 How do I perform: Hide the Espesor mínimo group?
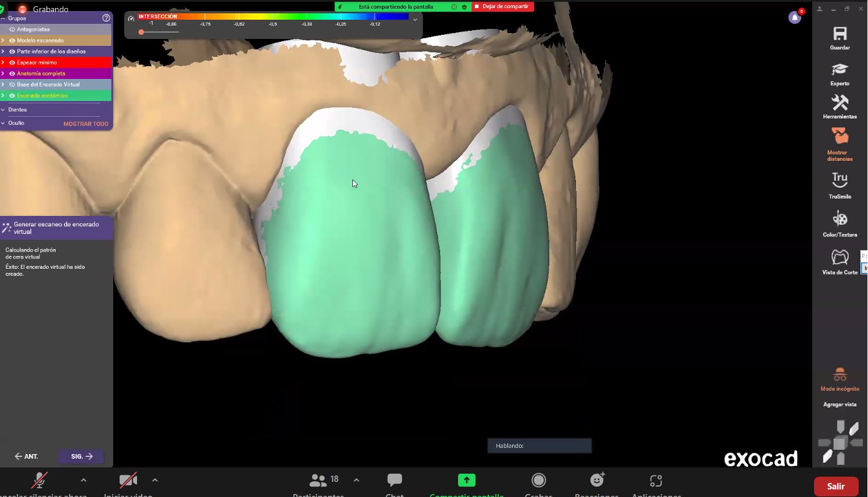point(12,62)
